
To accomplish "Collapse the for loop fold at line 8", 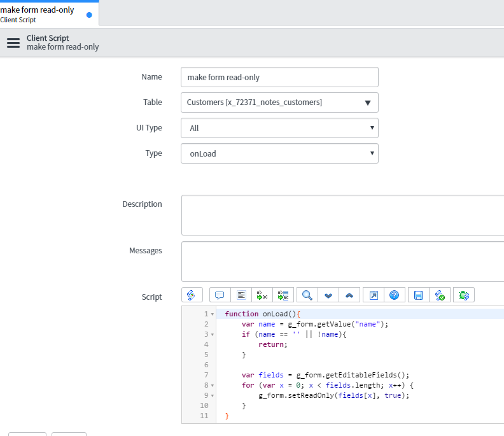I will (212, 386).
